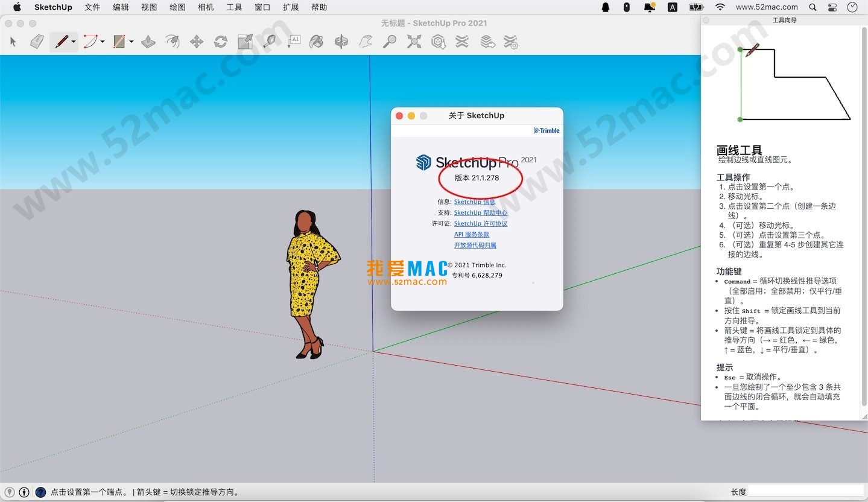This screenshot has width=868, height=502.
Task: Open the 相机 menu
Action: click(206, 7)
